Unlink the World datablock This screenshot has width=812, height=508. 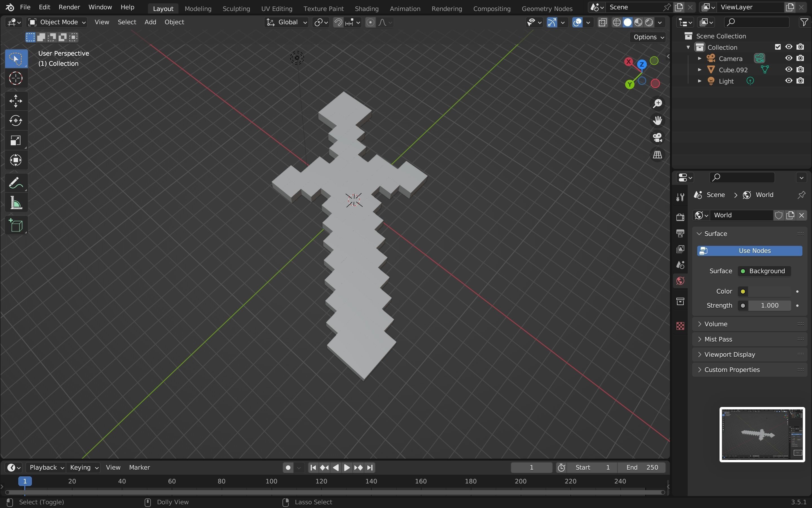(x=802, y=215)
